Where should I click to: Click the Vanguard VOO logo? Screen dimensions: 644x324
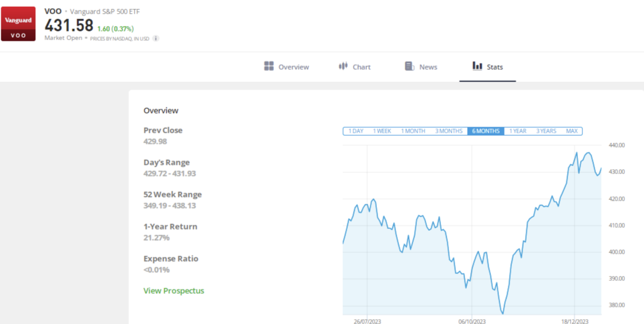[x=19, y=23]
